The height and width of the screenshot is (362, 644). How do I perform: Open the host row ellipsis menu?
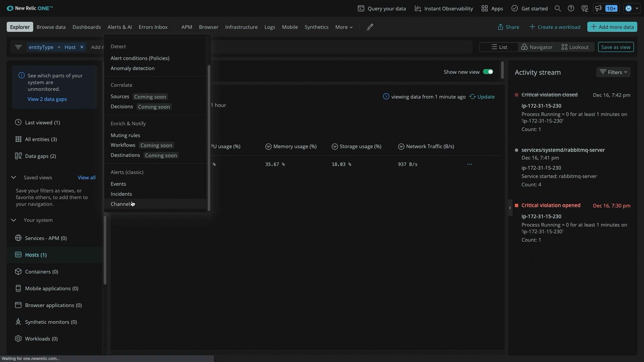point(469,164)
